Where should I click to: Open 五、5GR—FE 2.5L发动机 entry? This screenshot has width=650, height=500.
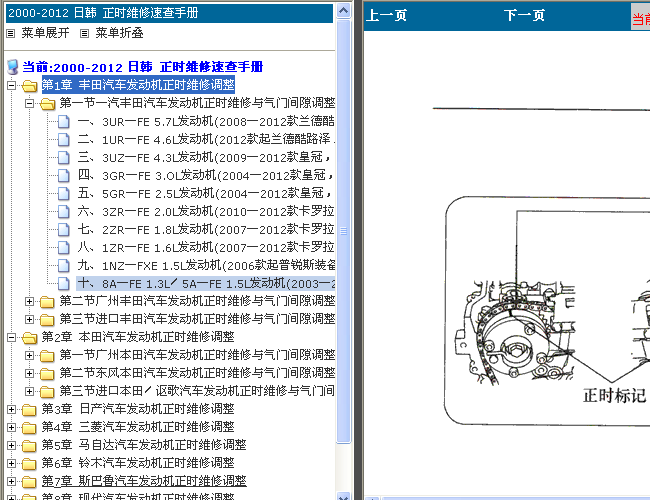[x=204, y=193]
